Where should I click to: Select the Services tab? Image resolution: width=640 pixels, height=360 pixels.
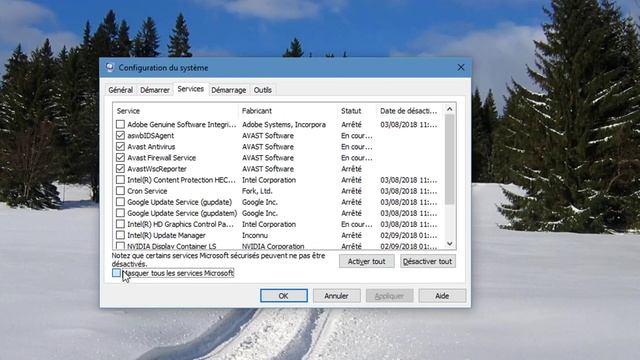click(x=191, y=89)
